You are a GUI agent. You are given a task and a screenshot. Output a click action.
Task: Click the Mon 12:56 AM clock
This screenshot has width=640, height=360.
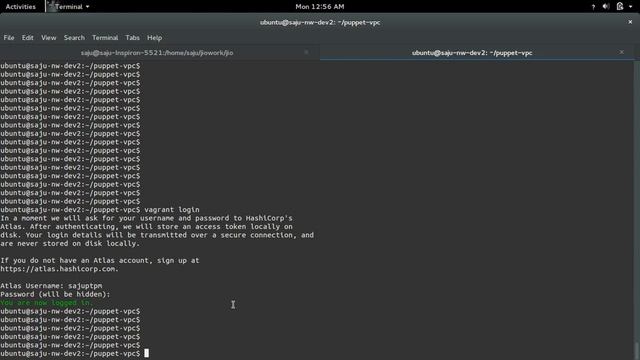click(320, 7)
